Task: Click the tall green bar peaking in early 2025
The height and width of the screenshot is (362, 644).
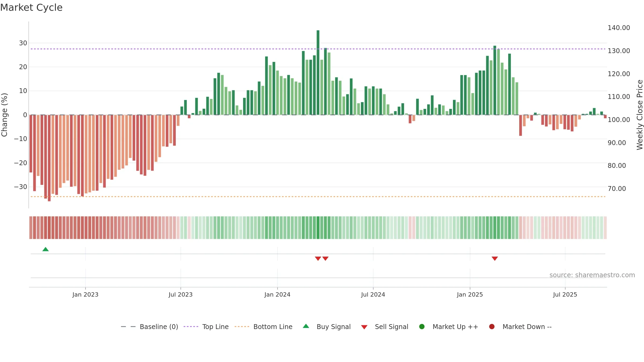Action: pyautogui.click(x=495, y=80)
